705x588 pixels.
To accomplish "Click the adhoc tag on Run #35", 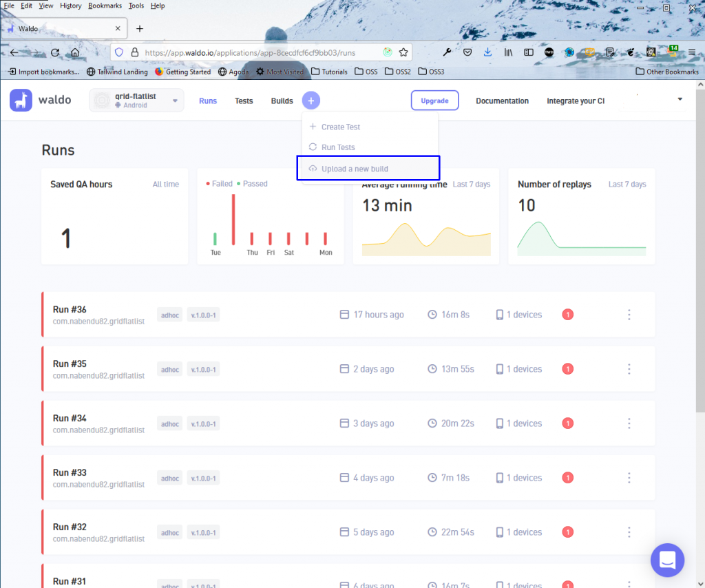I will [170, 370].
